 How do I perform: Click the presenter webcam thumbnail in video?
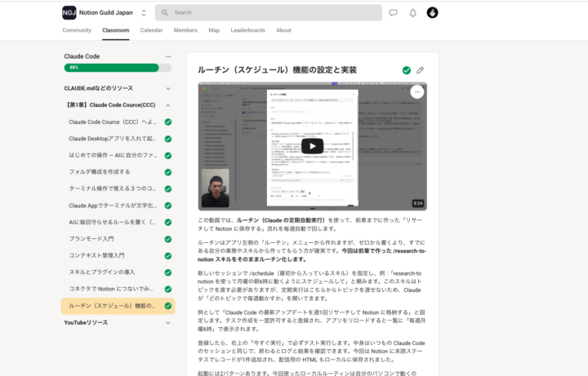[216, 188]
